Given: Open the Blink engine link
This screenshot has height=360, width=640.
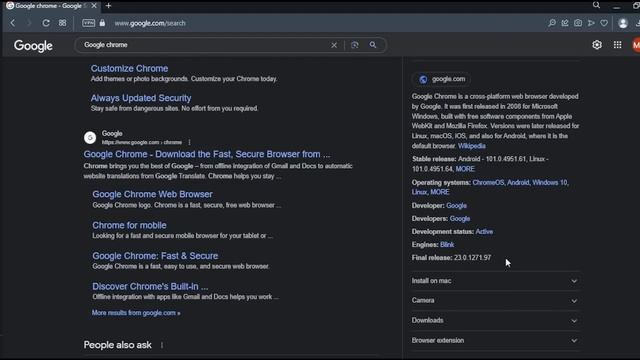Looking at the screenshot, I should [x=447, y=245].
